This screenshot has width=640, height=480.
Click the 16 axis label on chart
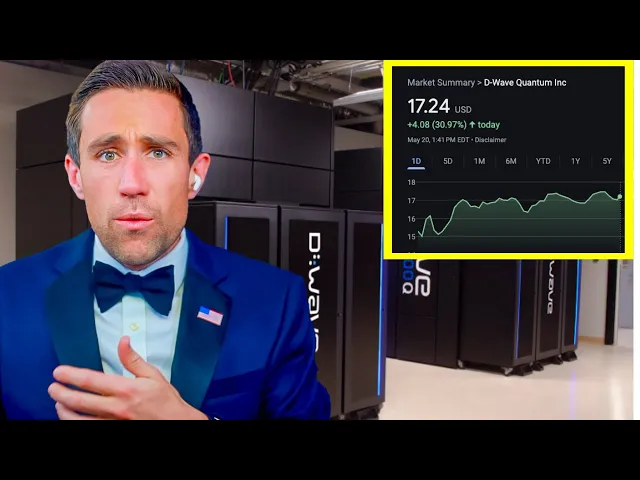[x=411, y=219]
